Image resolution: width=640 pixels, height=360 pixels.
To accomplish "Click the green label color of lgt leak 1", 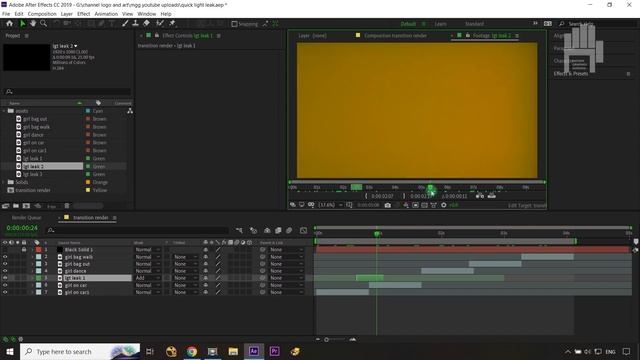I will pyautogui.click(x=38, y=278).
